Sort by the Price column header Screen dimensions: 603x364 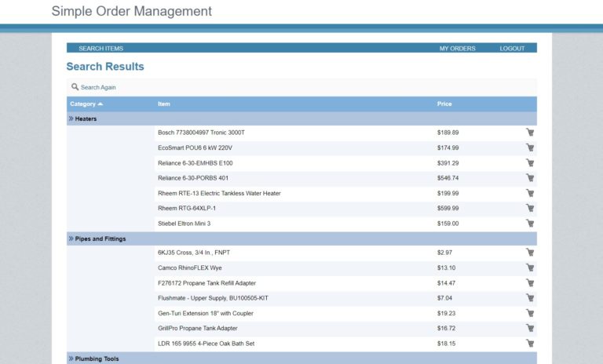(444, 104)
